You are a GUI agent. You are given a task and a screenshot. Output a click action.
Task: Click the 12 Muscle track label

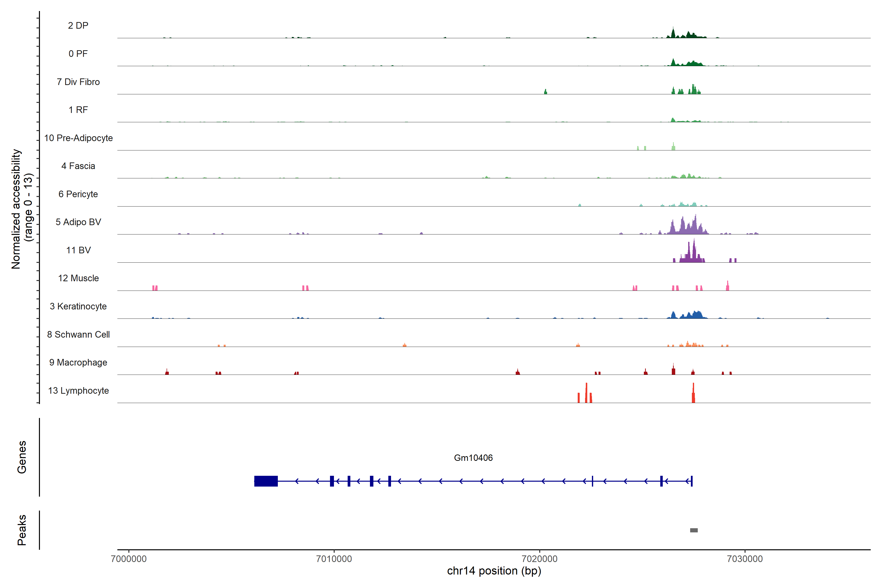78,278
